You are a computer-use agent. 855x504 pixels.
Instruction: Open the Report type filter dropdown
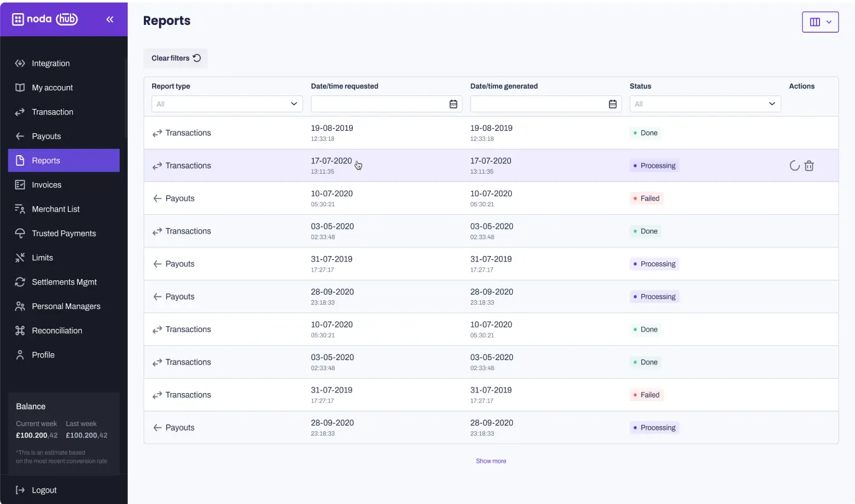pos(227,104)
